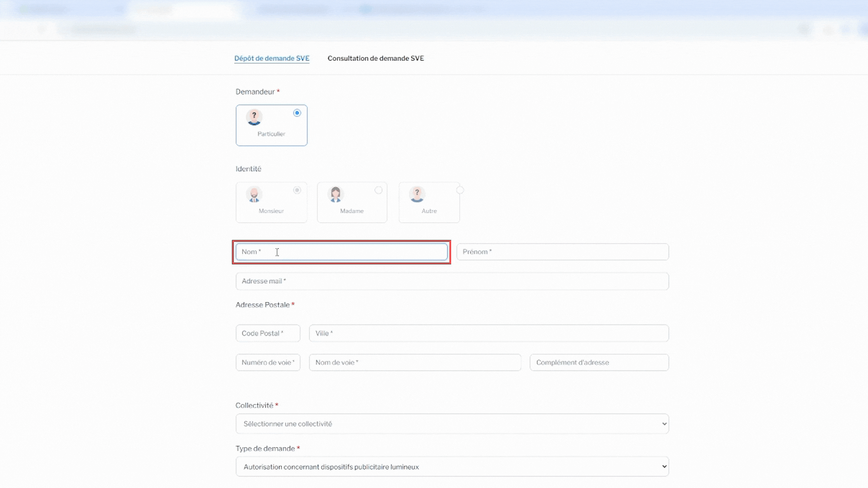The image size is (868, 488).
Task: Select the Particulier radio button
Action: 297,113
